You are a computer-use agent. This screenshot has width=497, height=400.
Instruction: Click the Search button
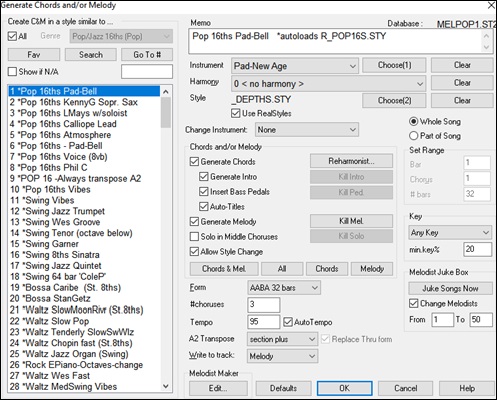click(91, 55)
